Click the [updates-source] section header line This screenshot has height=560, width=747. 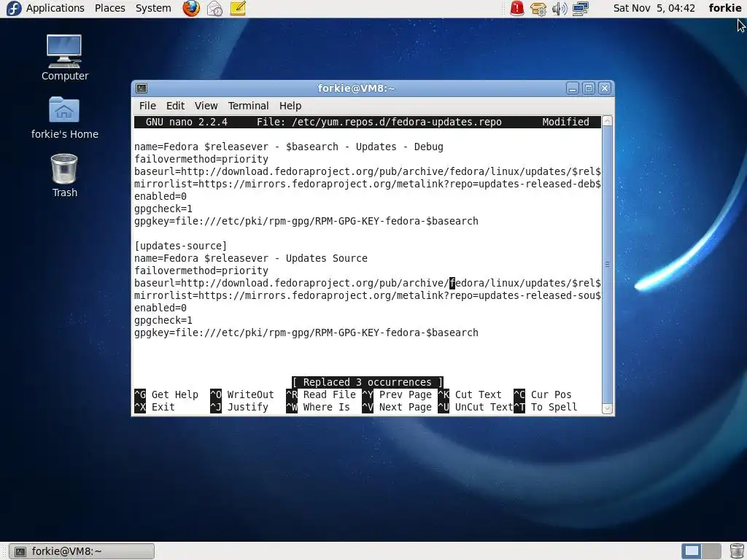pos(181,246)
